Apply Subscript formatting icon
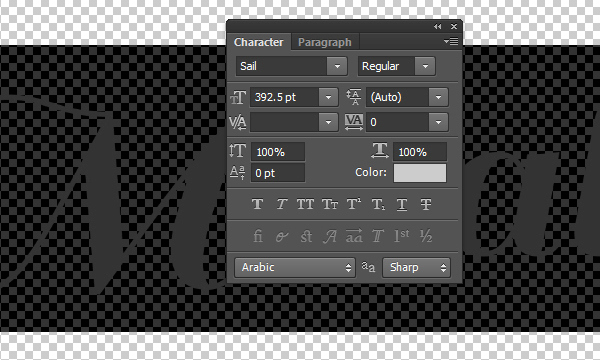 (378, 204)
